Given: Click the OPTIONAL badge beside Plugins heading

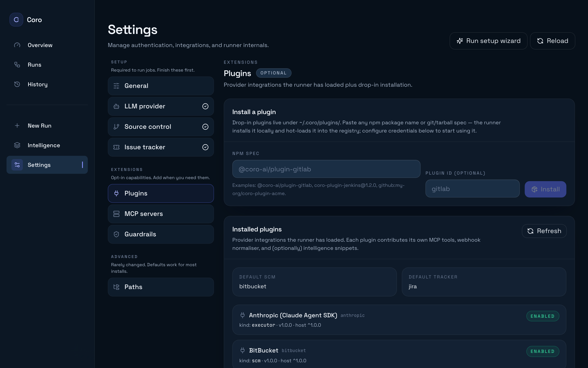Looking at the screenshot, I should pyautogui.click(x=274, y=73).
